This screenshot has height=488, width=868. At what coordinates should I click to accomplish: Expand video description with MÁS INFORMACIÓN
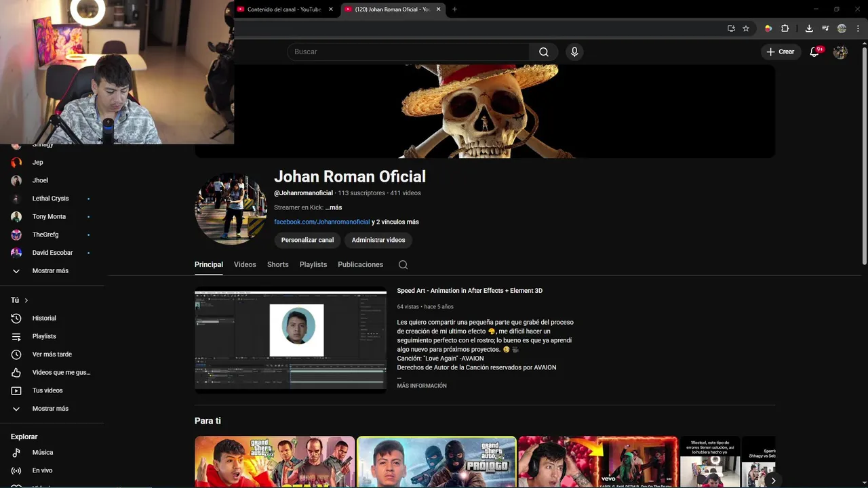(422, 386)
